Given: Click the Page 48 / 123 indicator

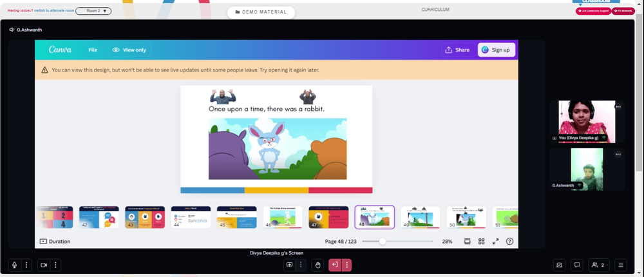Looking at the screenshot, I should tap(341, 242).
